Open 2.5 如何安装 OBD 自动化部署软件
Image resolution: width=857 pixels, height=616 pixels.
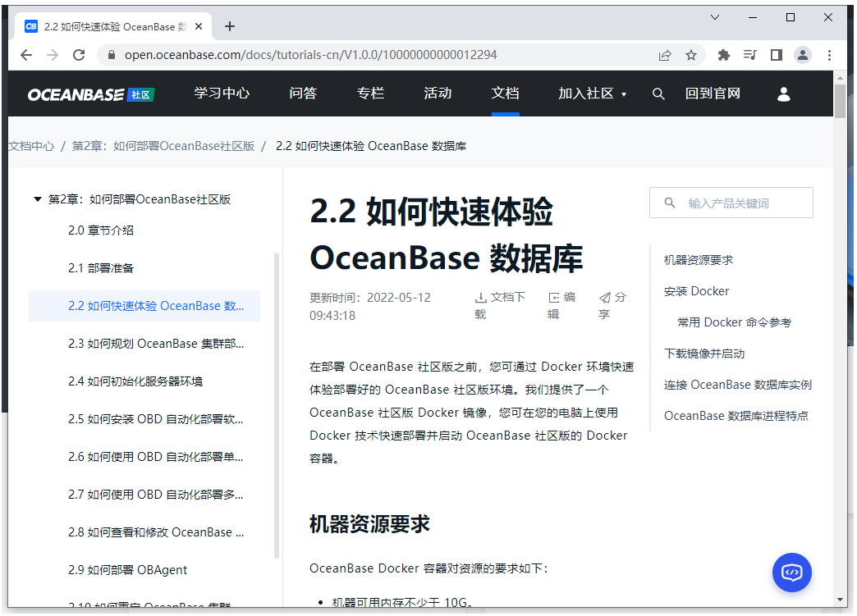156,419
